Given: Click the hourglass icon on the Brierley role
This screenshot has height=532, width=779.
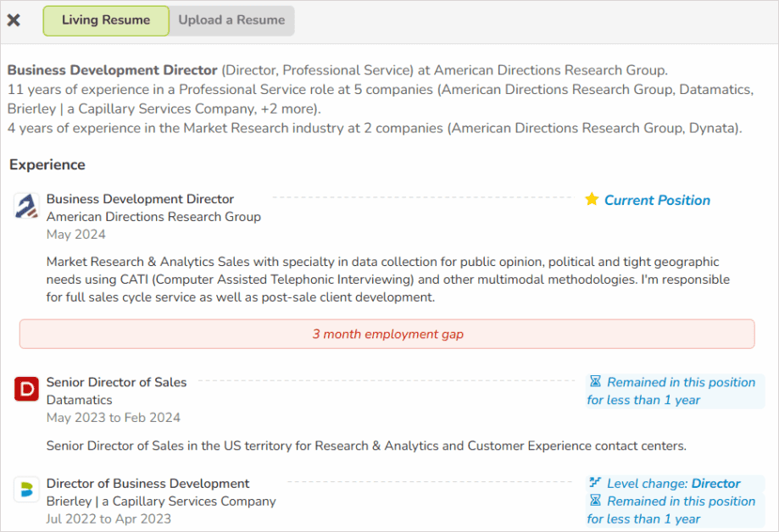Looking at the screenshot, I should 597,501.
